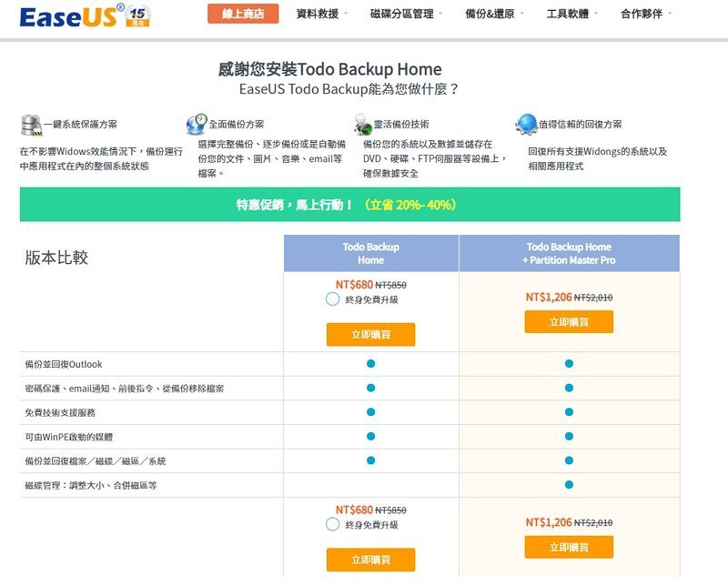Click the 值得信賴的回復方案 title
The height and width of the screenshot is (587, 728).
click(580, 124)
